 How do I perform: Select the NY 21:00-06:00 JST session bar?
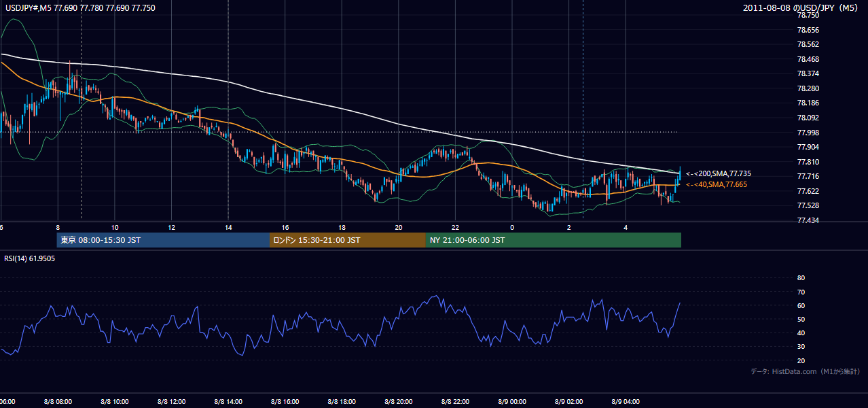click(x=554, y=240)
